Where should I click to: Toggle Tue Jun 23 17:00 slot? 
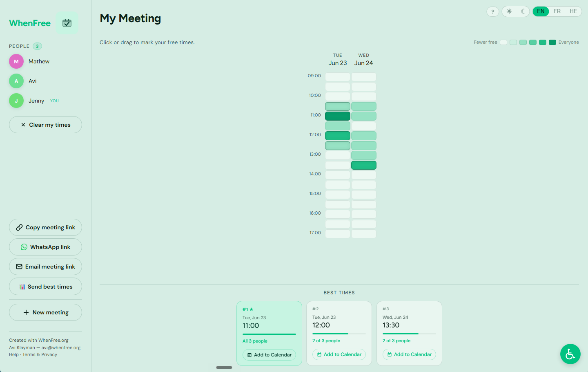[338, 234]
